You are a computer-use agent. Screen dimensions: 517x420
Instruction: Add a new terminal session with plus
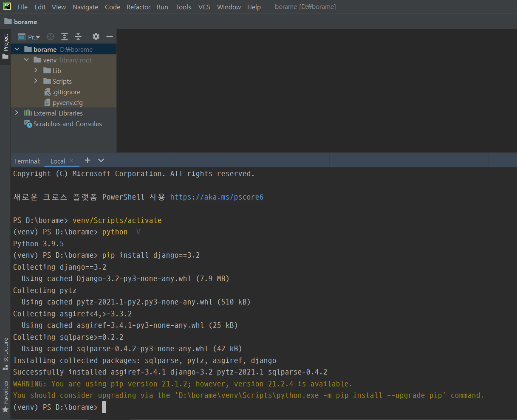88,160
